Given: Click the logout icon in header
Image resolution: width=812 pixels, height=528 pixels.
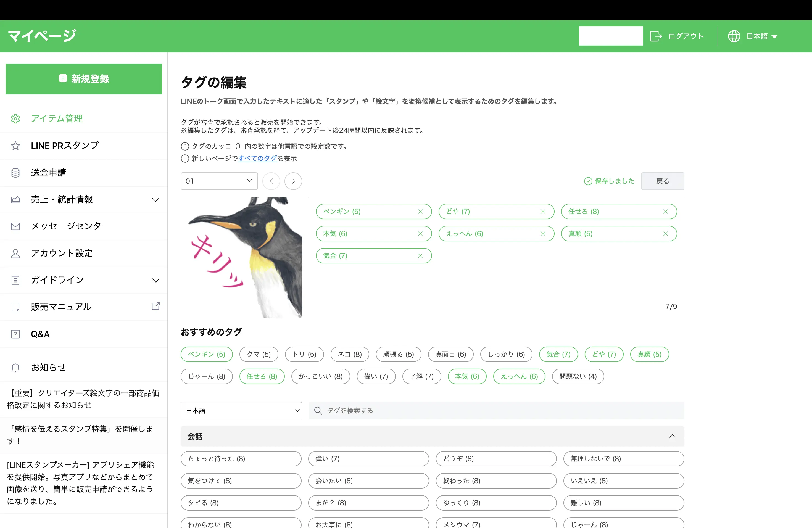Looking at the screenshot, I should [656, 36].
